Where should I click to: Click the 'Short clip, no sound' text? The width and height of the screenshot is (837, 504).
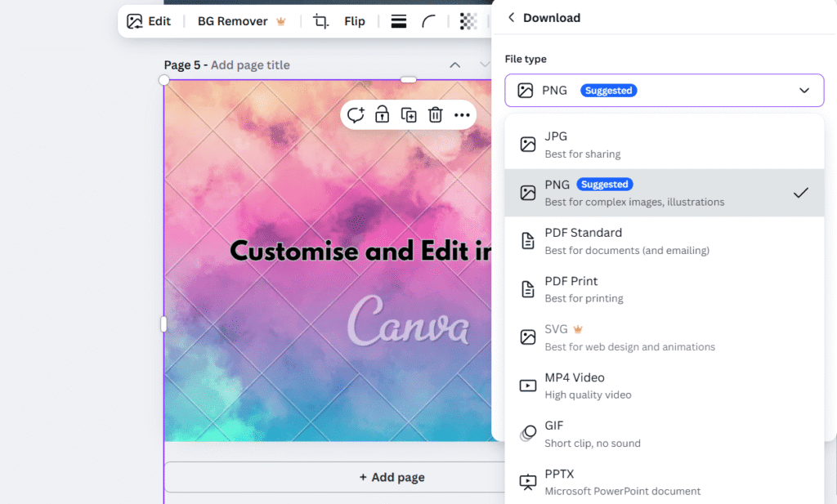[x=593, y=444]
